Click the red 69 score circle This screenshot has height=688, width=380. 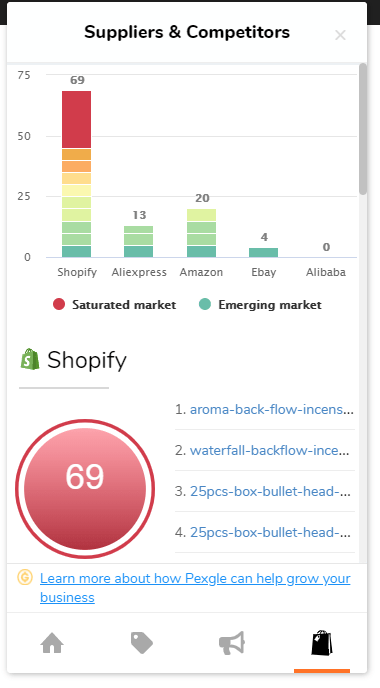pyautogui.click(x=85, y=488)
